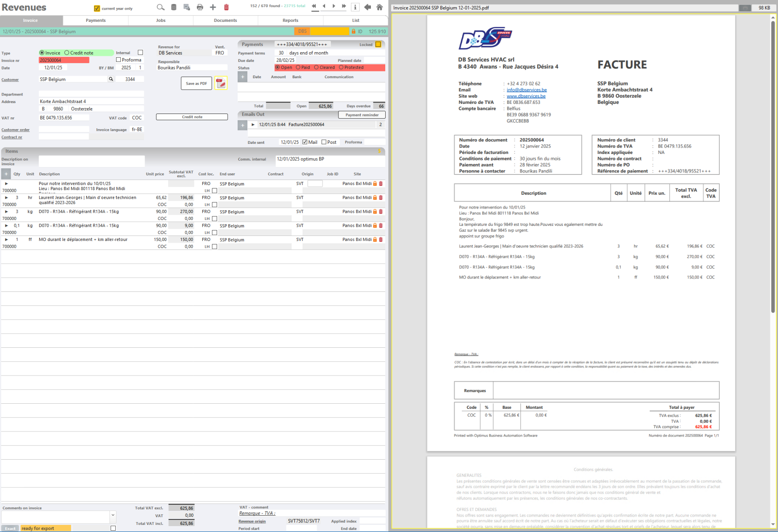Expand the D070 R134A 0,1 kg item row
The height and width of the screenshot is (532, 778).
6,225
